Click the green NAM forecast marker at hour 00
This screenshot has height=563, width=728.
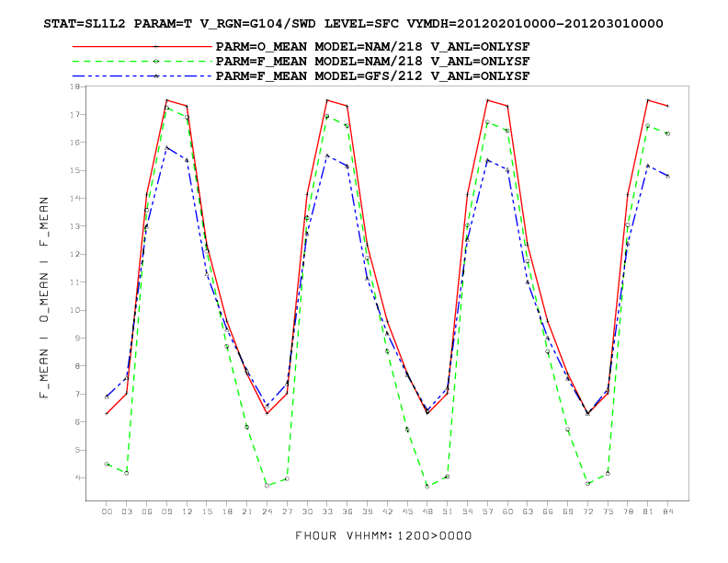107,464
